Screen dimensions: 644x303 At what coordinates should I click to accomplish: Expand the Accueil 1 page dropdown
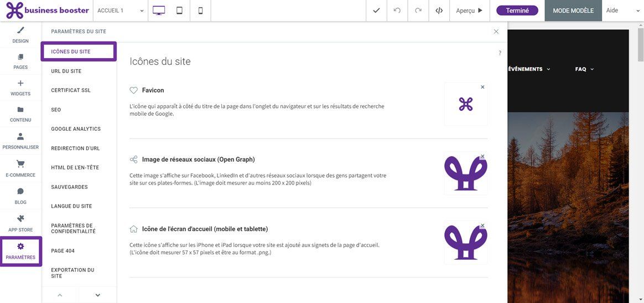(121, 11)
